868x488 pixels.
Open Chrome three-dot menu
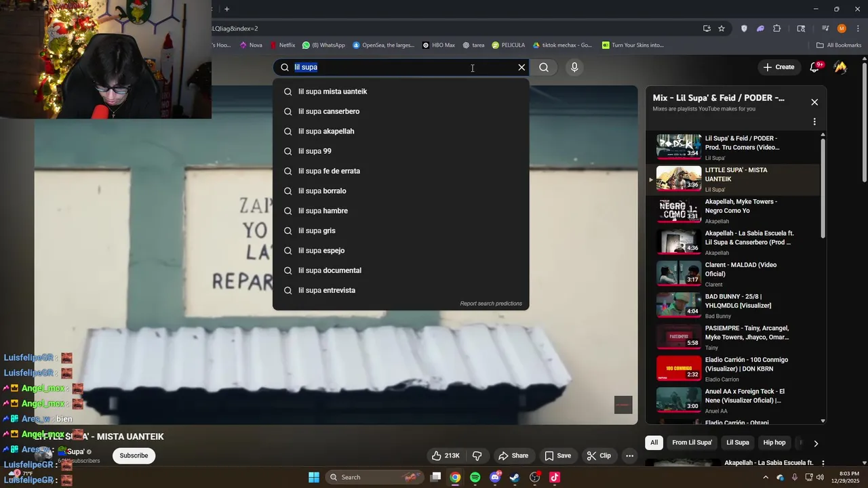tap(858, 28)
